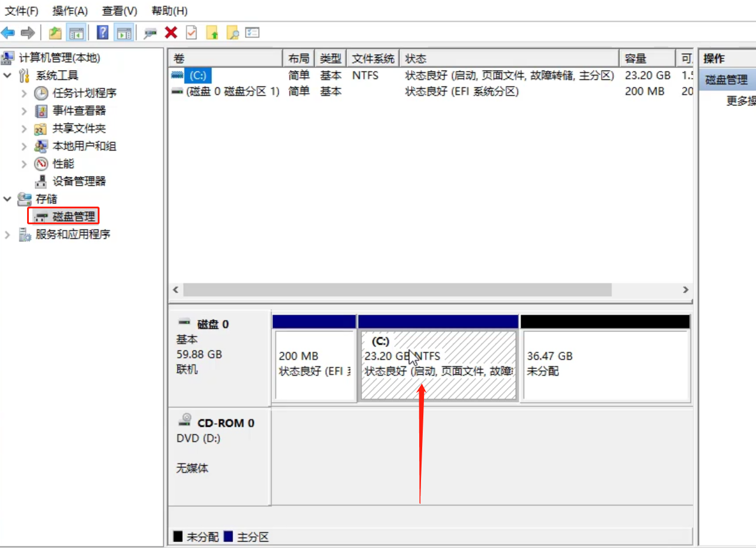This screenshot has width=756, height=548.
Task: Select the (磁盘 0 磁盘分区 1) volume row
Action: 430,92
